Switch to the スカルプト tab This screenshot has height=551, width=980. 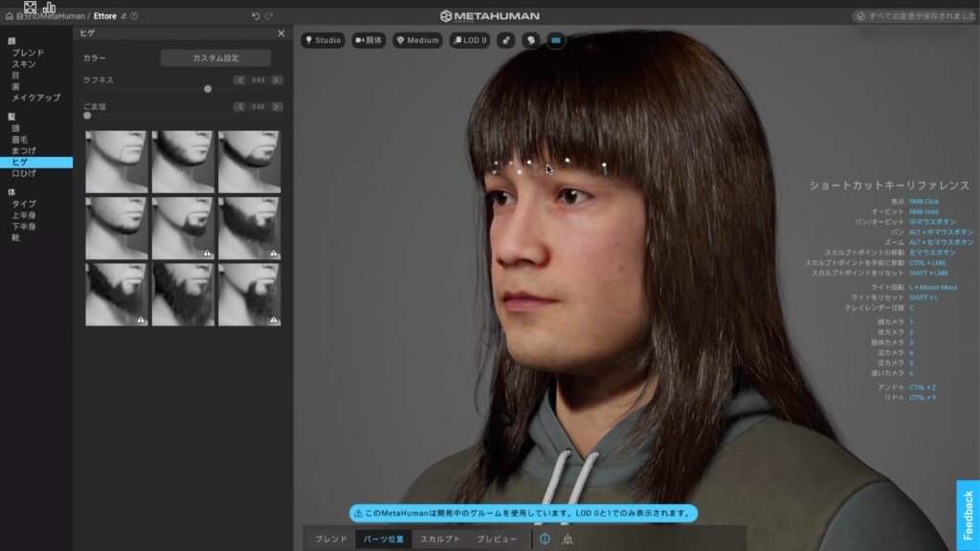click(x=440, y=539)
